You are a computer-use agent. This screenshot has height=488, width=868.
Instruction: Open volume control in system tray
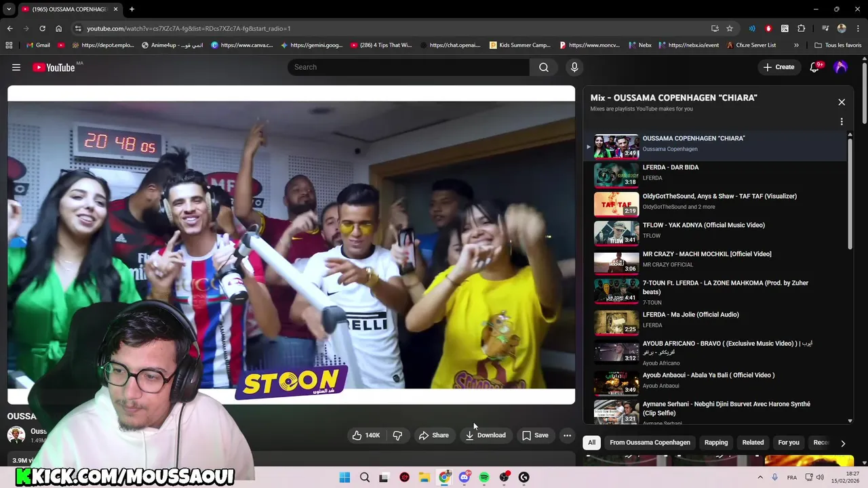coord(820,478)
